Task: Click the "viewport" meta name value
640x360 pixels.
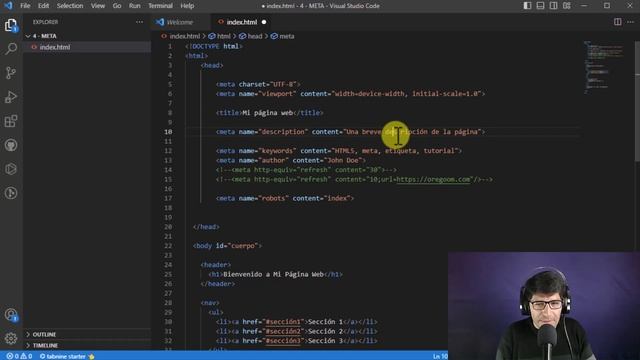Action: [277, 94]
